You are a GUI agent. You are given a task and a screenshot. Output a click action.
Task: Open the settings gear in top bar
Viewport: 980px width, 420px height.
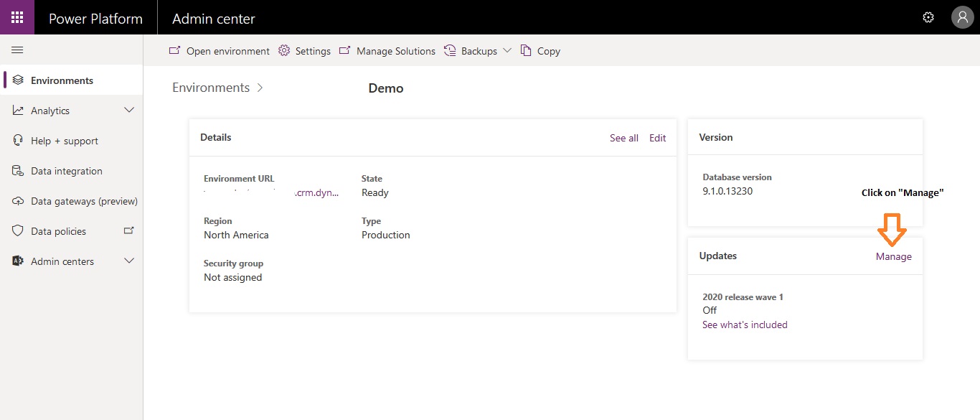pyautogui.click(x=928, y=17)
